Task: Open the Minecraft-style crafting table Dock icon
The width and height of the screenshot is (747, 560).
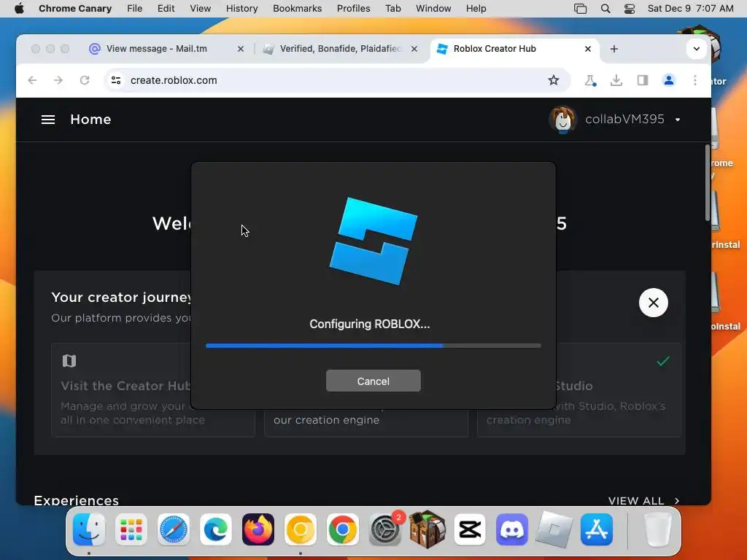Action: coord(427,529)
